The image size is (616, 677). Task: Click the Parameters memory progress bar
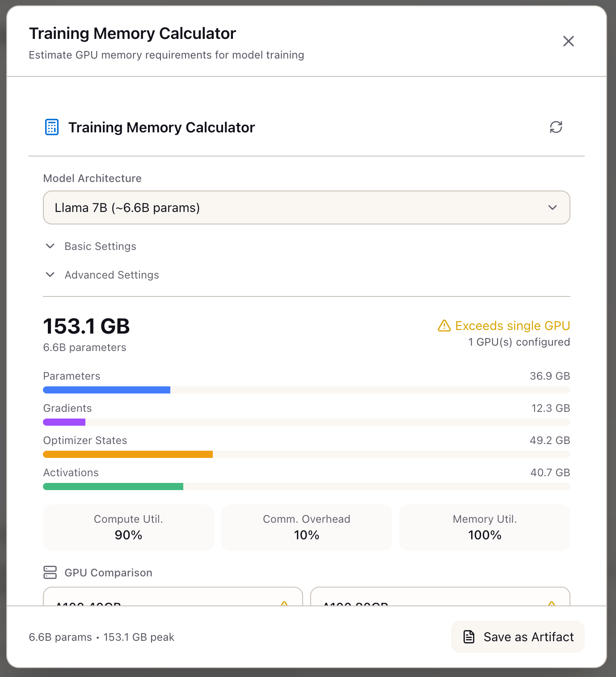click(307, 390)
